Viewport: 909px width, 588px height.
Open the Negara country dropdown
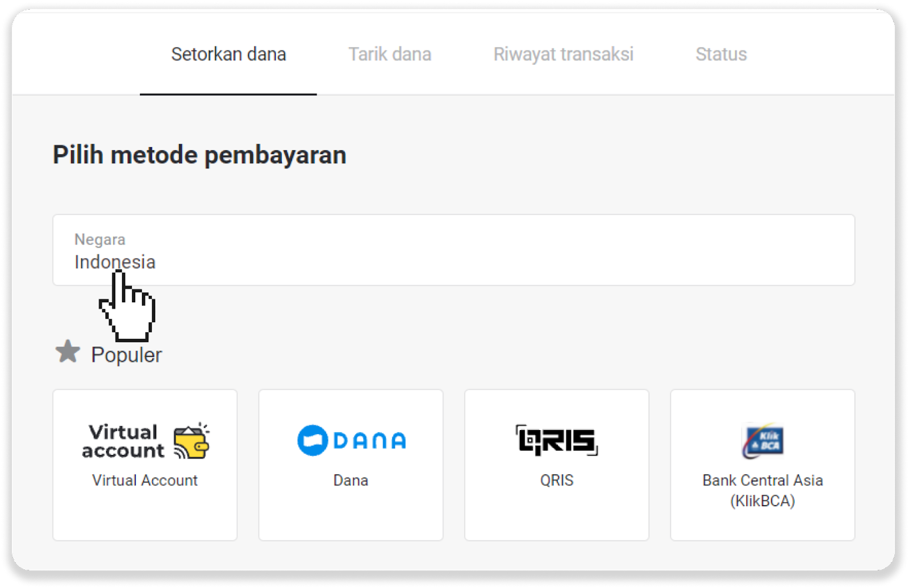453,250
